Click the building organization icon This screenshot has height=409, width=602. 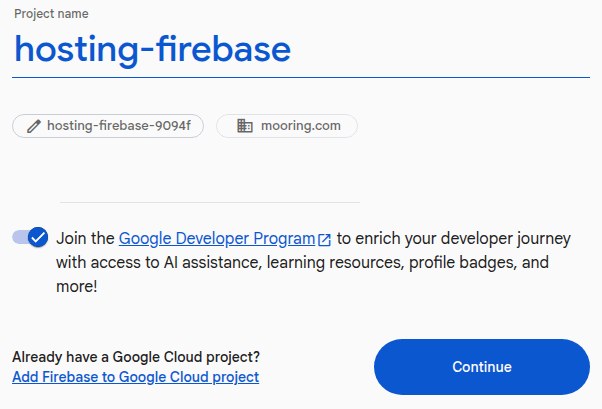coord(245,126)
